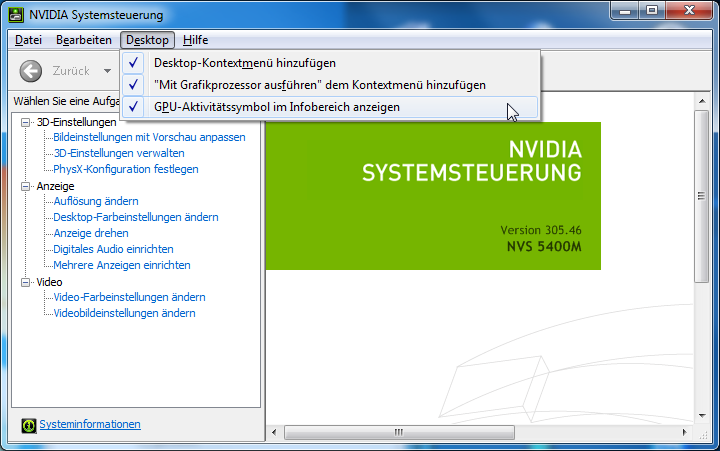The image size is (720, 451).
Task: Select Anzeige drehen task
Action: [x=91, y=233]
